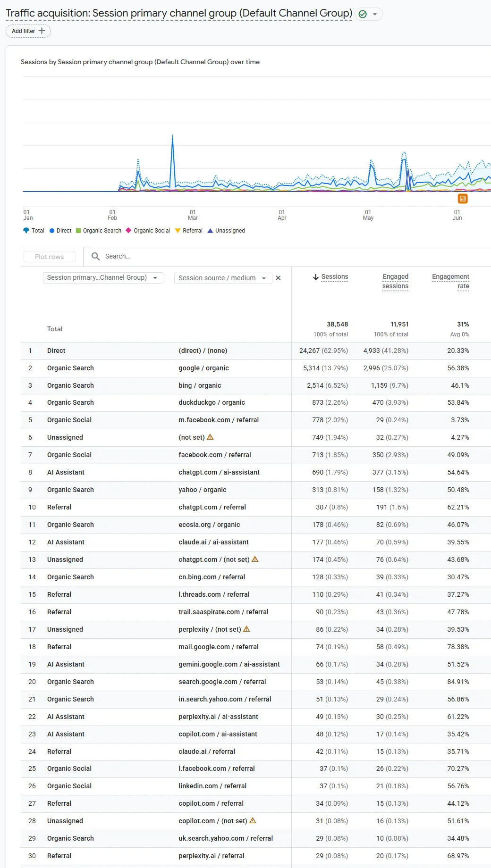Click engagement rate 84.91% cell
This screenshot has height=868, width=491.
pos(458,682)
